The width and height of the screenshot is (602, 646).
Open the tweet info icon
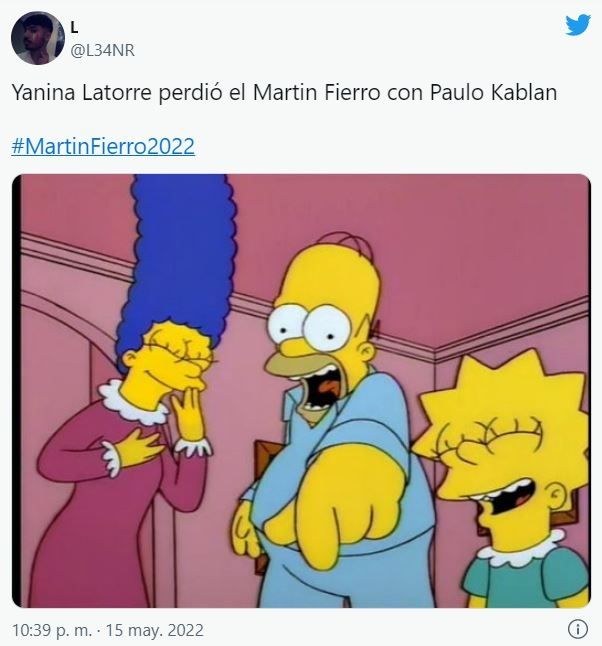578,629
